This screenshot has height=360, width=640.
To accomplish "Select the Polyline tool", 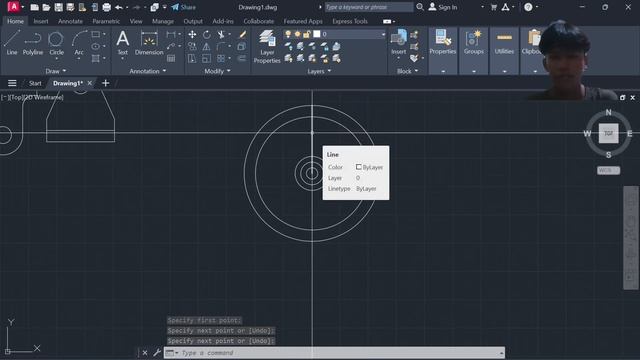I will [33, 42].
